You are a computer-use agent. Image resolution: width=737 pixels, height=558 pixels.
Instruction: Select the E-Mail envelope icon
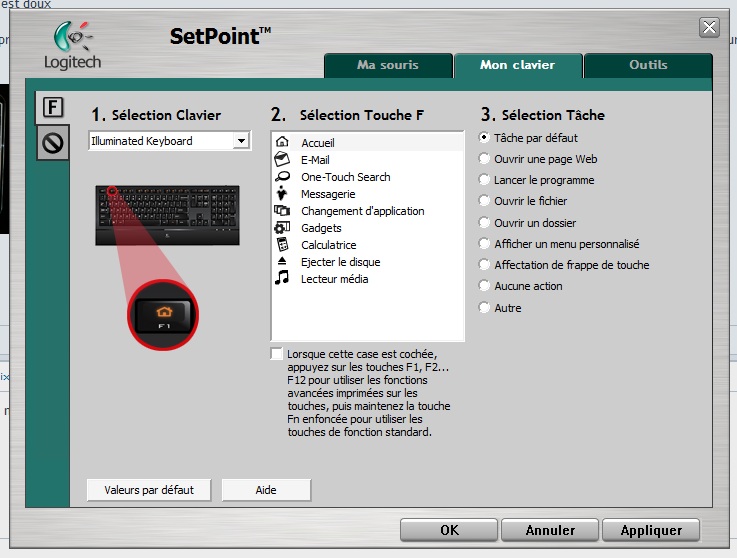pyautogui.click(x=282, y=159)
